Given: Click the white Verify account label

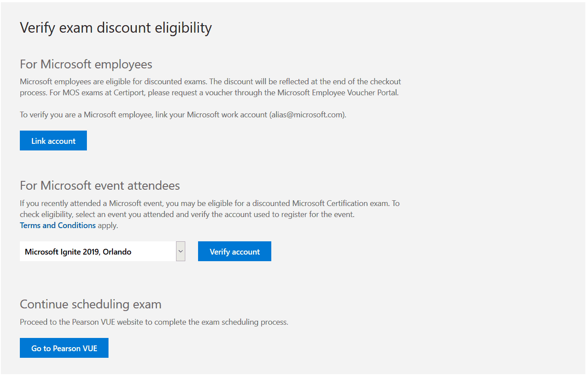Looking at the screenshot, I should (234, 251).
